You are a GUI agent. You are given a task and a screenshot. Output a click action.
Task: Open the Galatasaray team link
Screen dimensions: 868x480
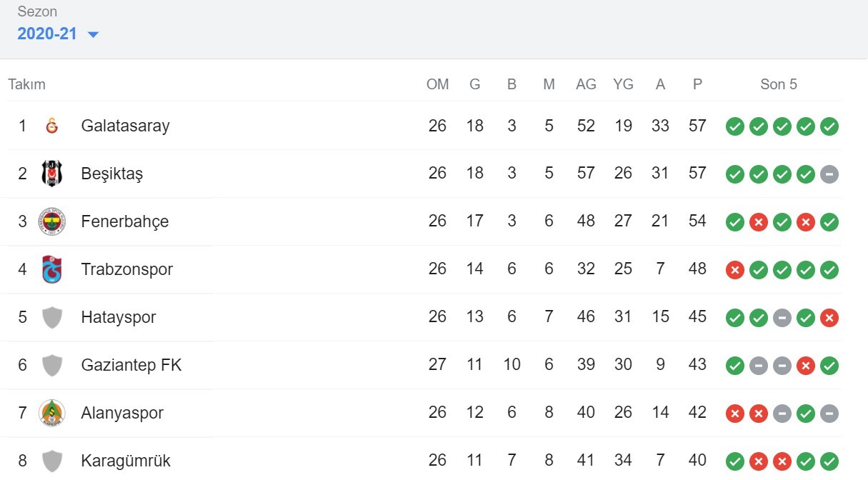coord(125,126)
